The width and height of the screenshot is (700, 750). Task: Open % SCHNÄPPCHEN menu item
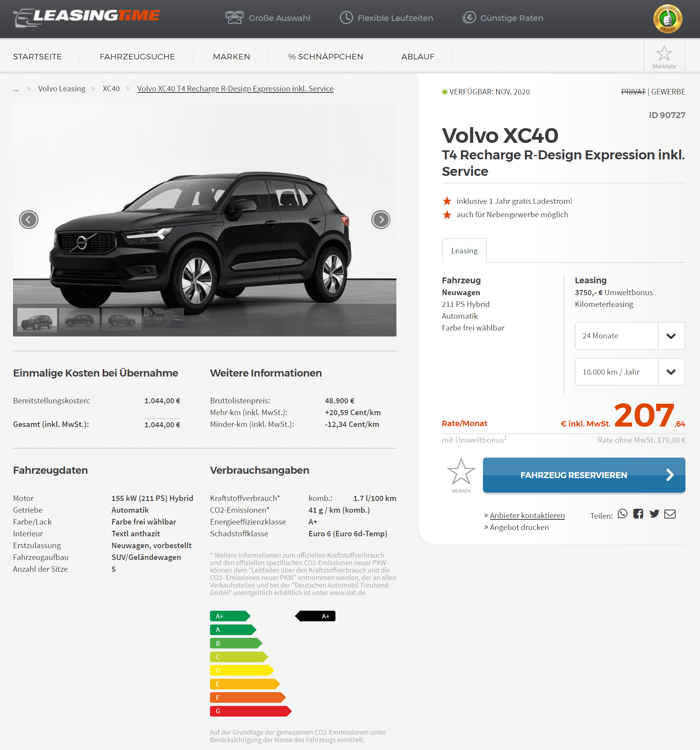click(326, 57)
